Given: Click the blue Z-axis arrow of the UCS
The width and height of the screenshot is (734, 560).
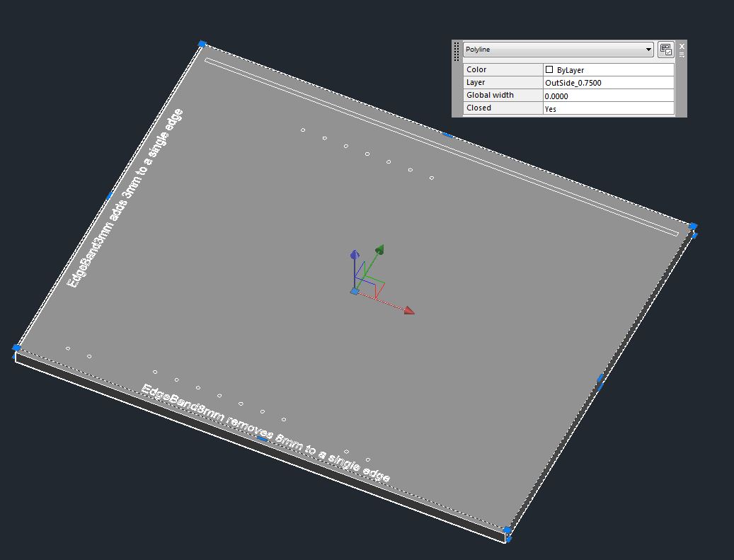Looking at the screenshot, I should pos(353,253).
